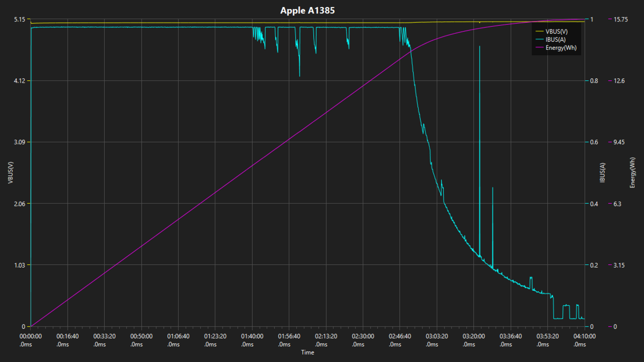This screenshot has width=644, height=362.
Task: Click the IBUS(A) right axis title
Action: click(603, 173)
